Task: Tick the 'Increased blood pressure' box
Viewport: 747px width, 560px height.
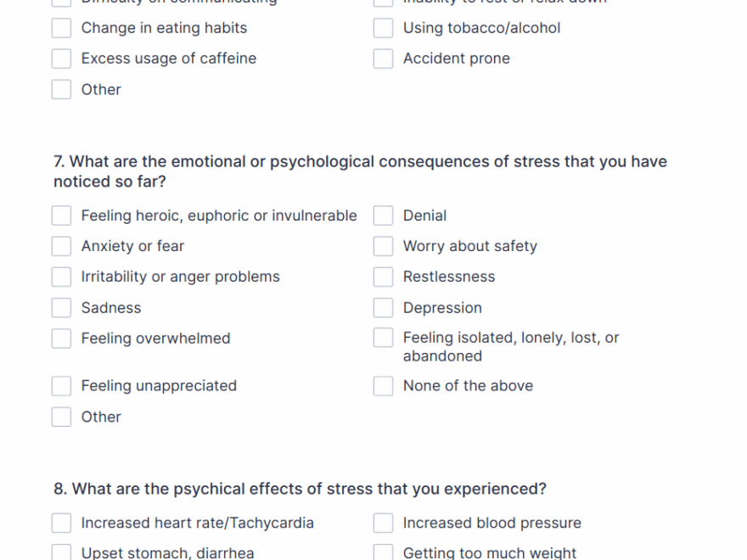Action: (383, 523)
